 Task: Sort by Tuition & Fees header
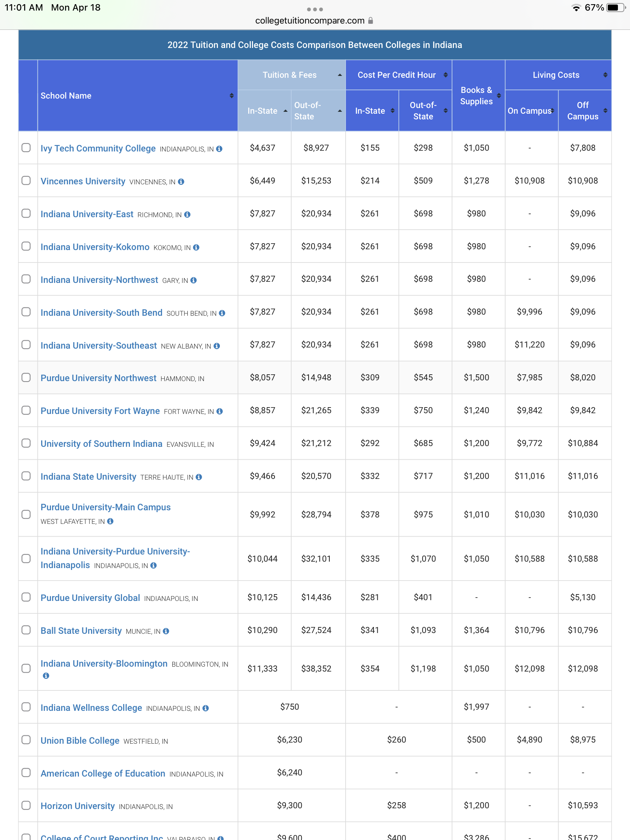click(292, 75)
